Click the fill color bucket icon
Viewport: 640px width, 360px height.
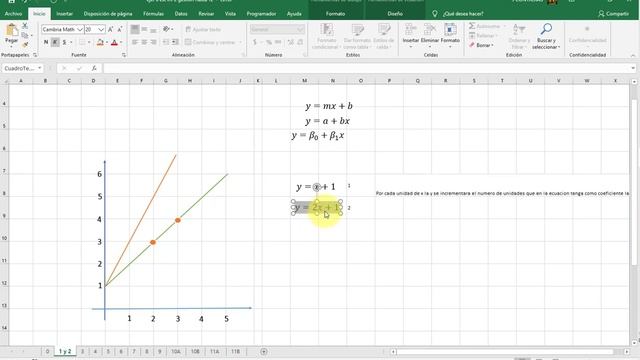(100, 42)
